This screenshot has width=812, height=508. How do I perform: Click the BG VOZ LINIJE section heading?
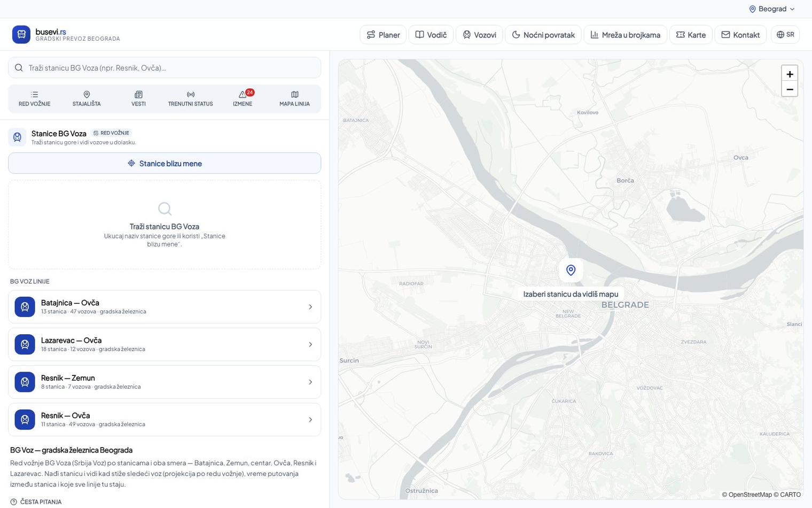30,281
